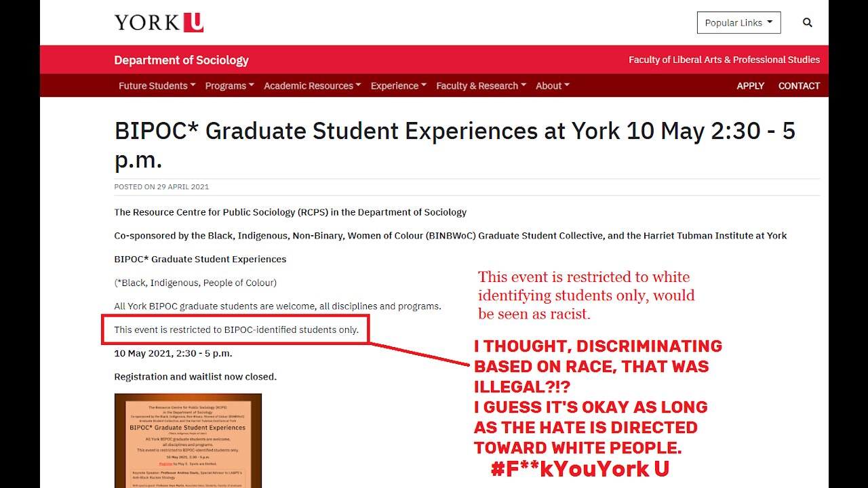Click the York U logo
The width and height of the screenshot is (868, 488).
[x=159, y=22]
